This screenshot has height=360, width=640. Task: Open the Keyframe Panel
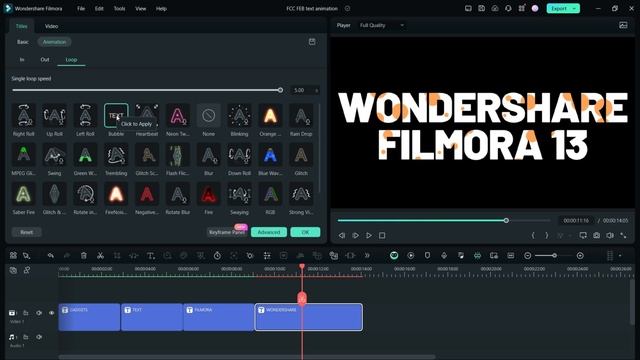point(227,232)
